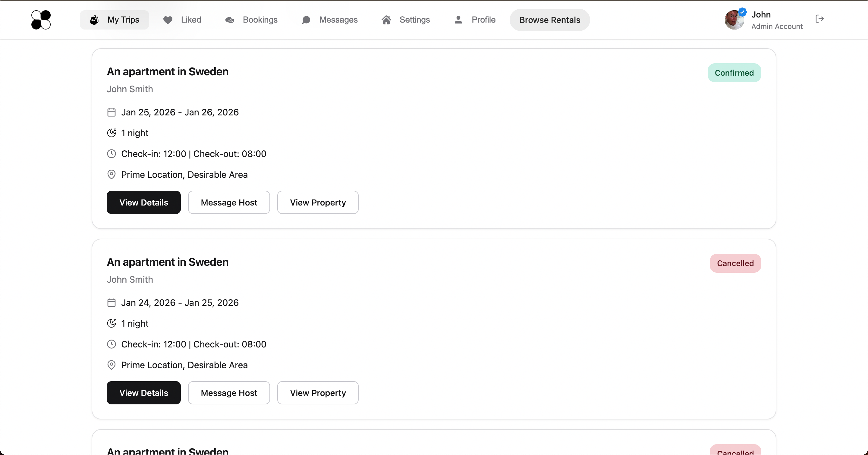Click the first Cancelled status badge
Image resolution: width=868 pixels, height=455 pixels.
click(735, 263)
